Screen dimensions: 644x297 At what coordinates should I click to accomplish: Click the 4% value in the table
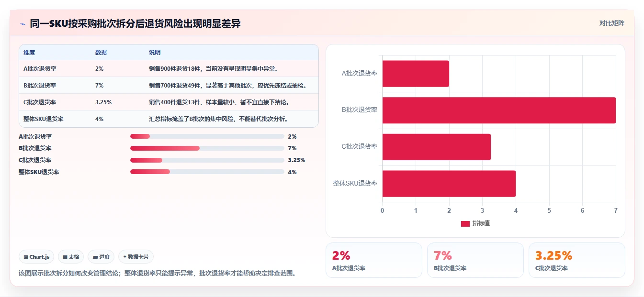click(99, 119)
